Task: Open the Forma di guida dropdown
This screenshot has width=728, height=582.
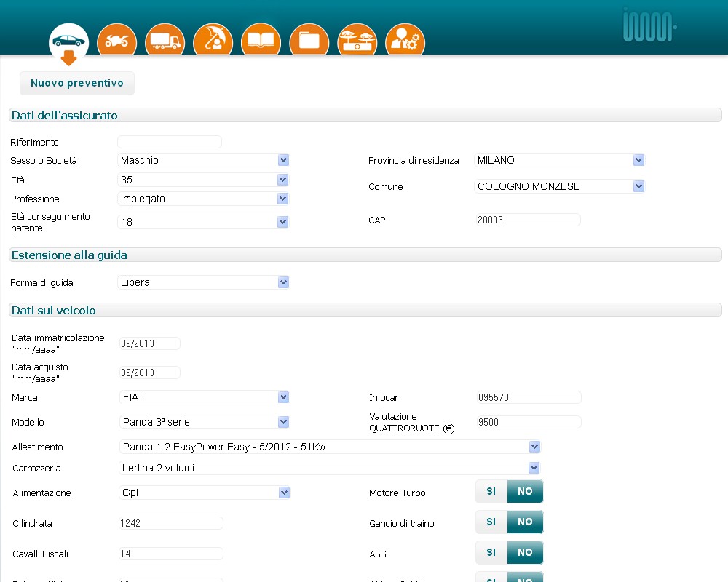Action: tap(203, 282)
